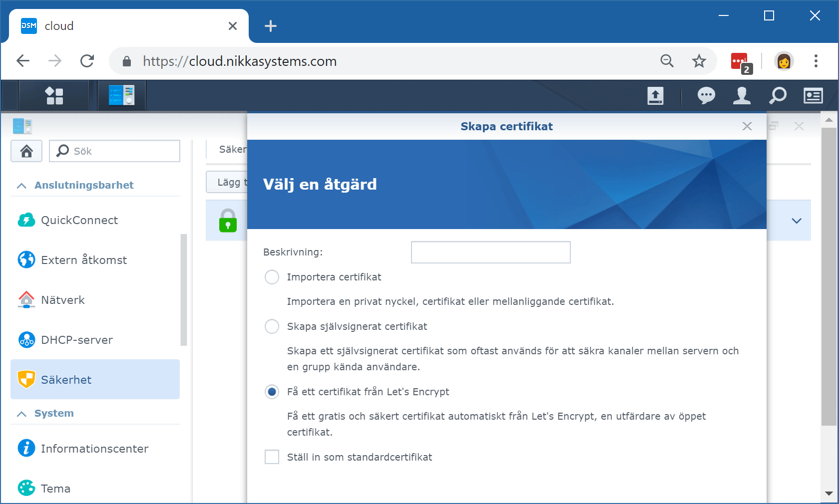Viewport: 839px width, 504px height.
Task: Open the Tema settings page
Action: coord(95,488)
